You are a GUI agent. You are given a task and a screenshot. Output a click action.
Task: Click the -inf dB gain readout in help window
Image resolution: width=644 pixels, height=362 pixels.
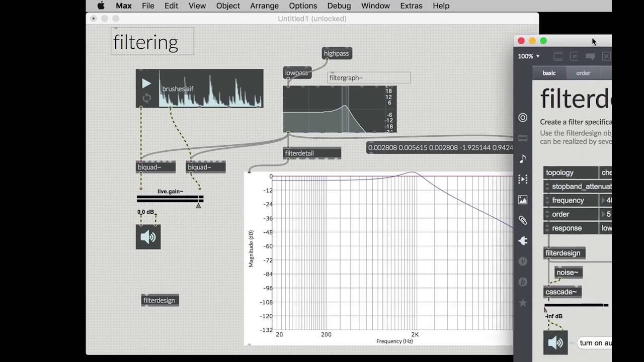point(554,316)
